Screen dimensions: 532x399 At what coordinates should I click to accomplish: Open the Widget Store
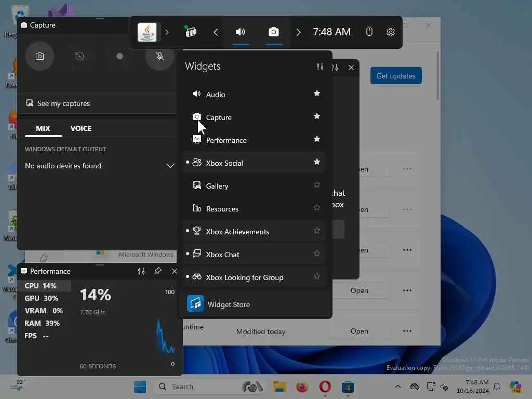coord(254,304)
